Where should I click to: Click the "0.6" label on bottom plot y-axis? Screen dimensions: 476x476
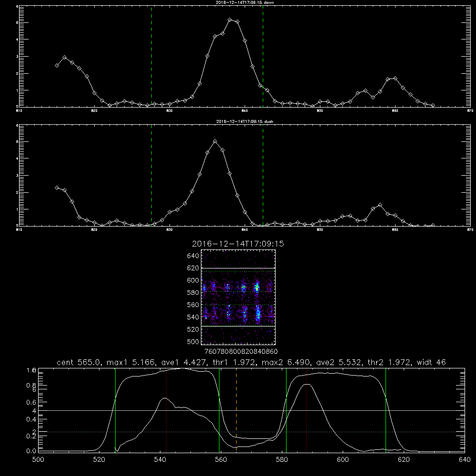click(31, 402)
